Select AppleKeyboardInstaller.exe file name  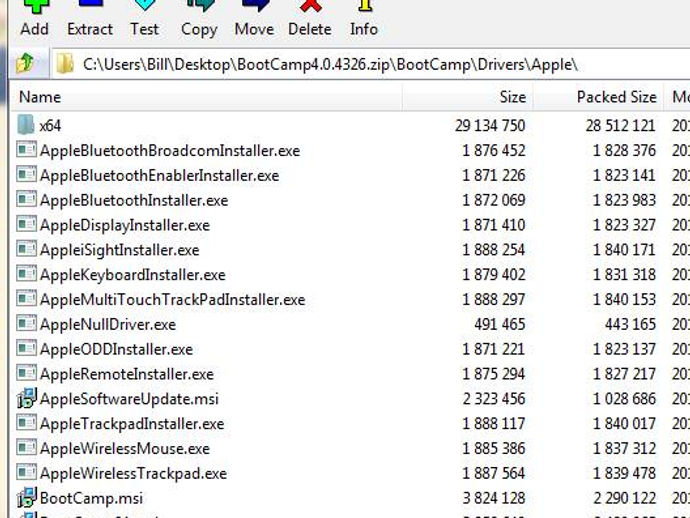132,275
